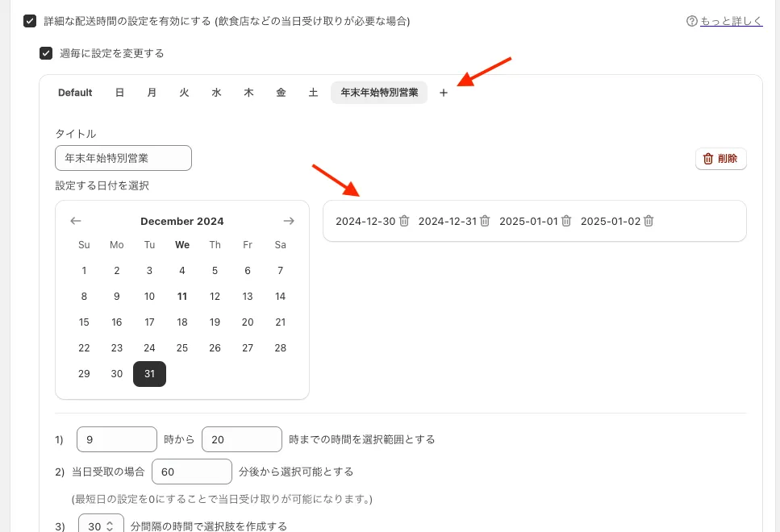Click the タイトル text field

[x=123, y=158]
